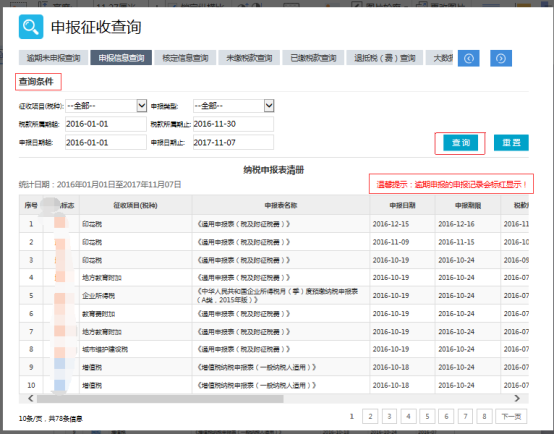This screenshot has height=434, width=554.
Task: Open the 核定信息查询 tab
Action: click(x=185, y=58)
